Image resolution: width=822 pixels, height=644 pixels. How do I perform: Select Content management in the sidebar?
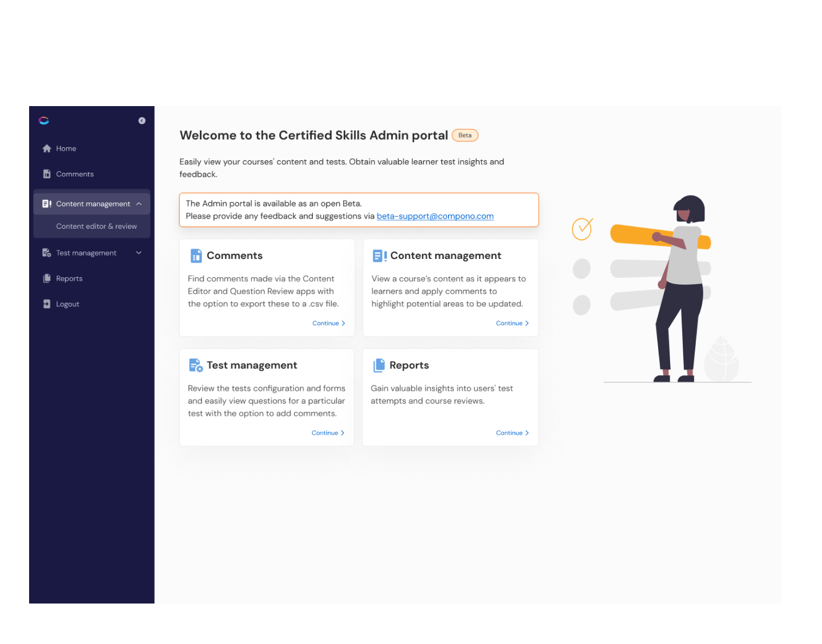[x=92, y=204]
